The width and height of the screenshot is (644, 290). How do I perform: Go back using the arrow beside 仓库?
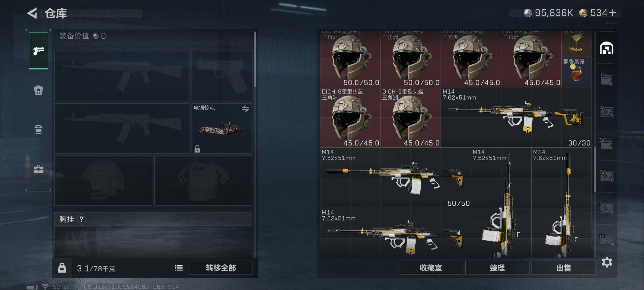[x=32, y=13]
